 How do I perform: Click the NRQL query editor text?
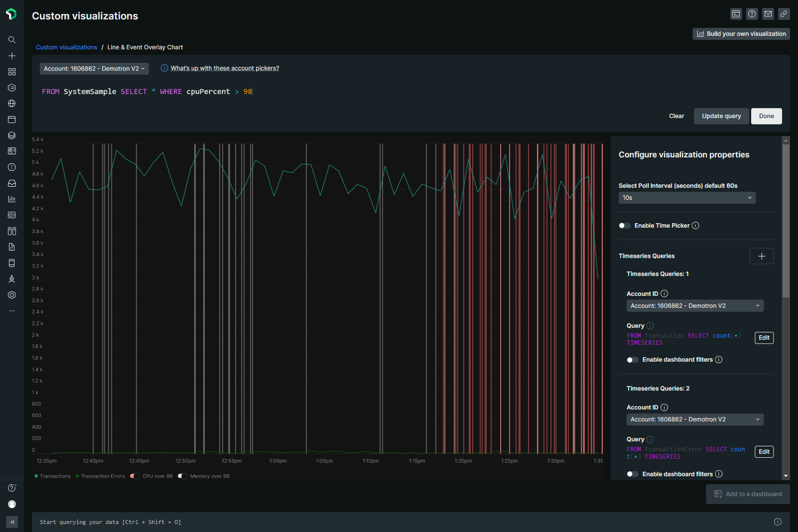(147, 92)
